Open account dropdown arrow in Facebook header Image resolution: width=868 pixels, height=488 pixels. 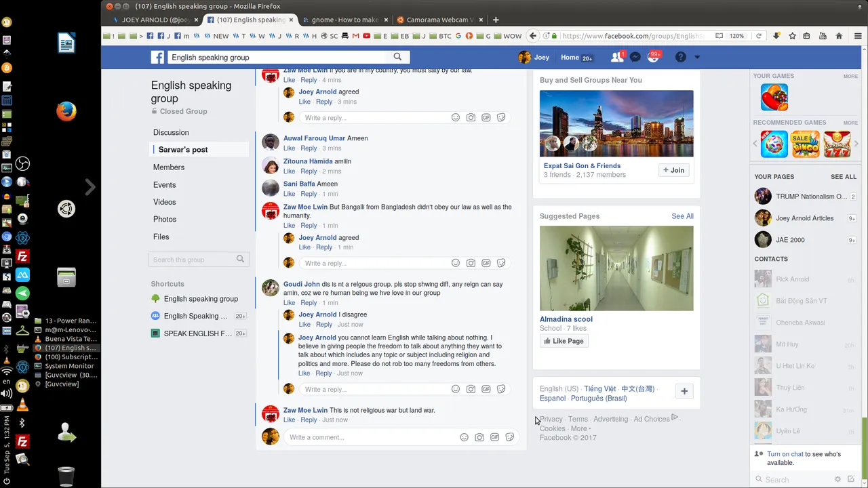697,58
